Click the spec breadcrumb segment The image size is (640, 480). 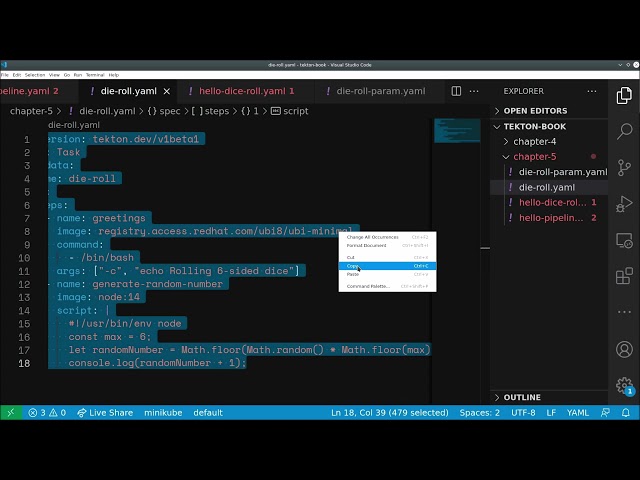[164, 111]
